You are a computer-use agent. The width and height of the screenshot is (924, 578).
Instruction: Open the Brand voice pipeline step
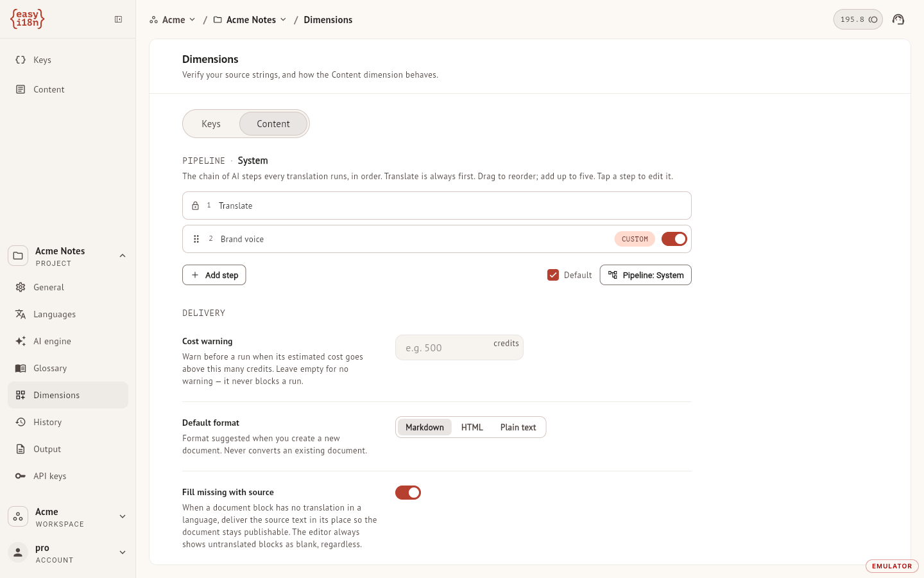coord(437,239)
